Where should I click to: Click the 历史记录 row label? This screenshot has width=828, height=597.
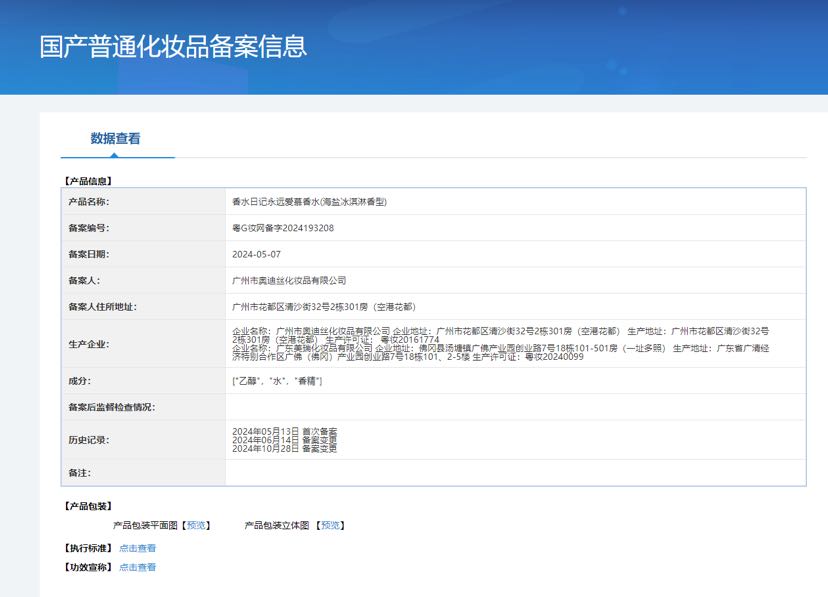click(x=88, y=440)
